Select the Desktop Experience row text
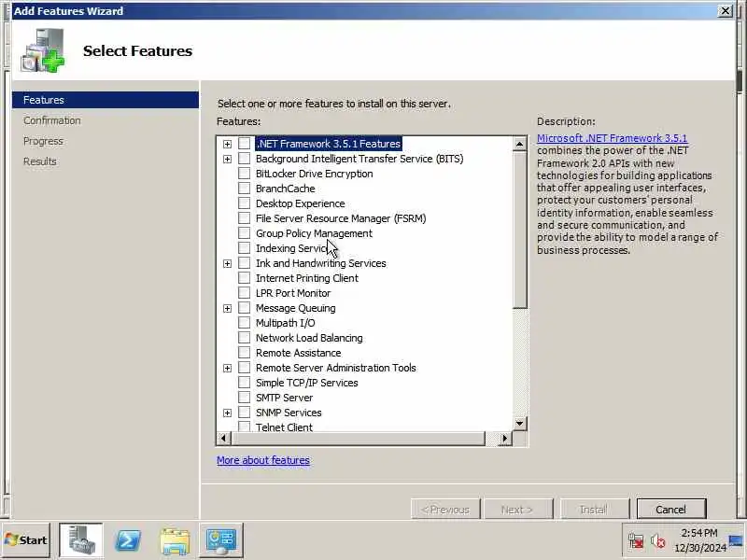Viewport: 747px width, 560px height. (x=300, y=203)
